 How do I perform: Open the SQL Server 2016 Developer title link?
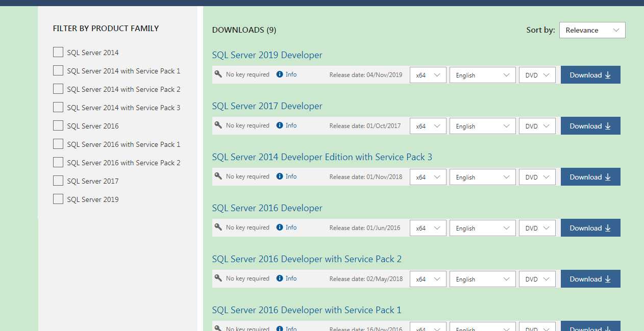[267, 208]
